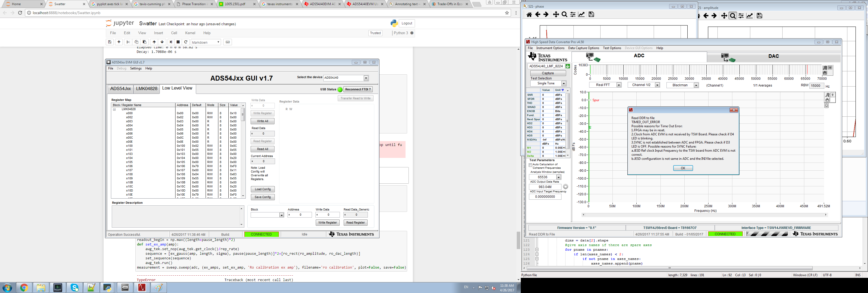Select Pan tool in S21-phase toolbar
Screen dimensions: 868x293
(x=556, y=14)
